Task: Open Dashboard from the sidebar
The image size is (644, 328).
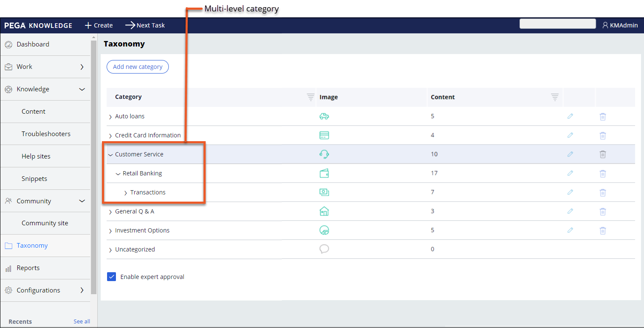Action: [33, 44]
